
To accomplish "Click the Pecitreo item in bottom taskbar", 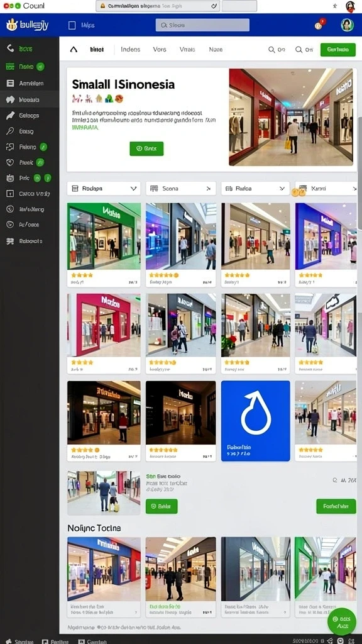I will coord(55,641).
